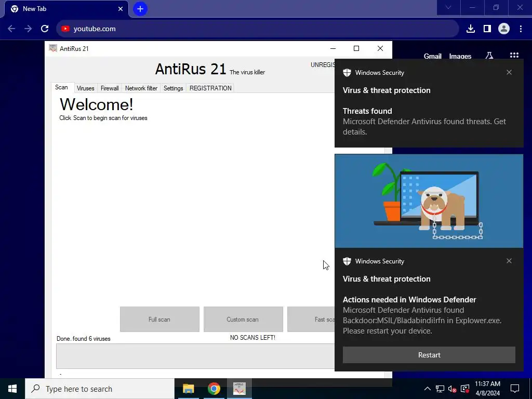Click the browser back arrow
The width and height of the screenshot is (532, 399).
11,29
